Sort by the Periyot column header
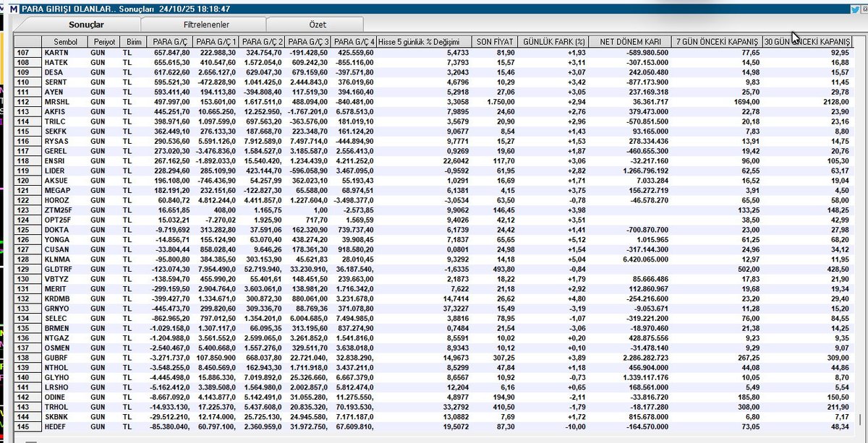 coord(102,42)
